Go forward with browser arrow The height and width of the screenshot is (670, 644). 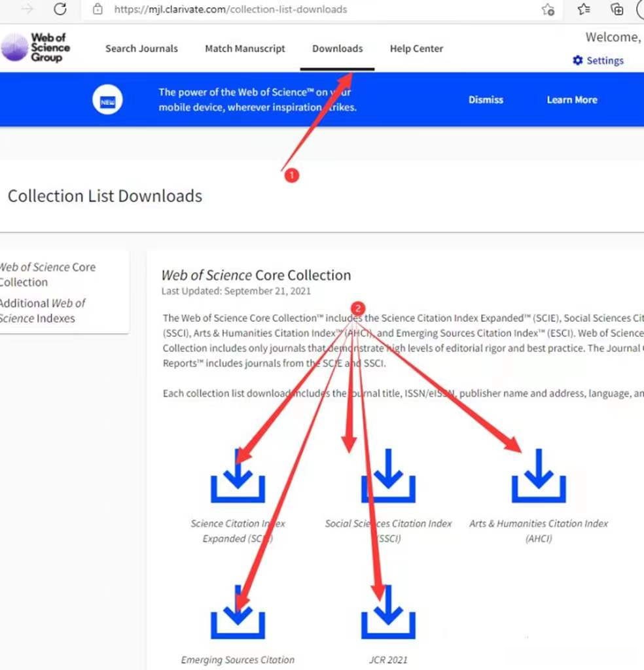27,9
